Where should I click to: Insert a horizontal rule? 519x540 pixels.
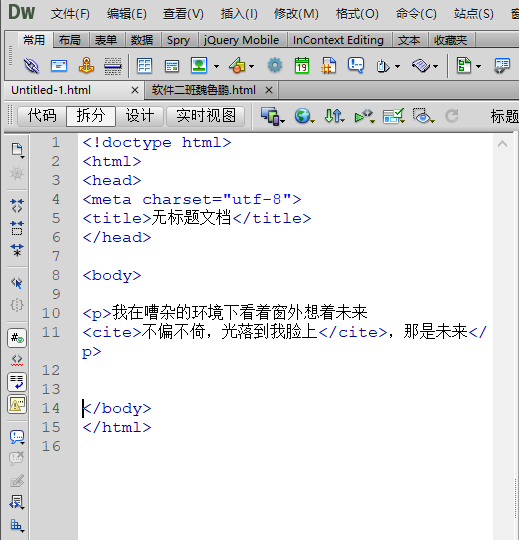pos(113,65)
